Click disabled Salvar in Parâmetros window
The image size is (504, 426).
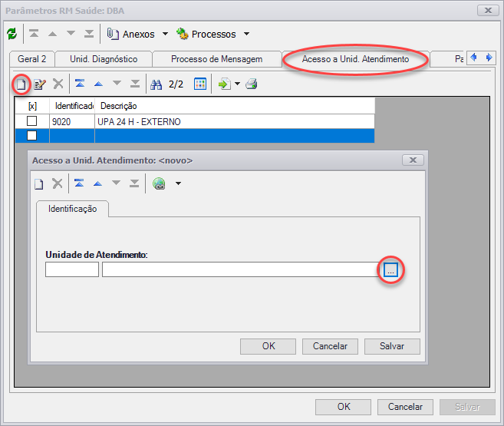point(467,407)
